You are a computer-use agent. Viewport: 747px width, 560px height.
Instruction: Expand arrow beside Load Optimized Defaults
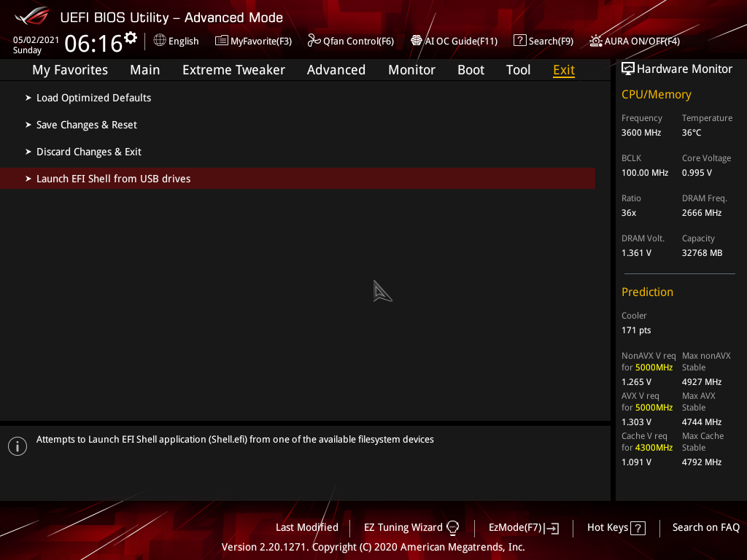click(28, 98)
